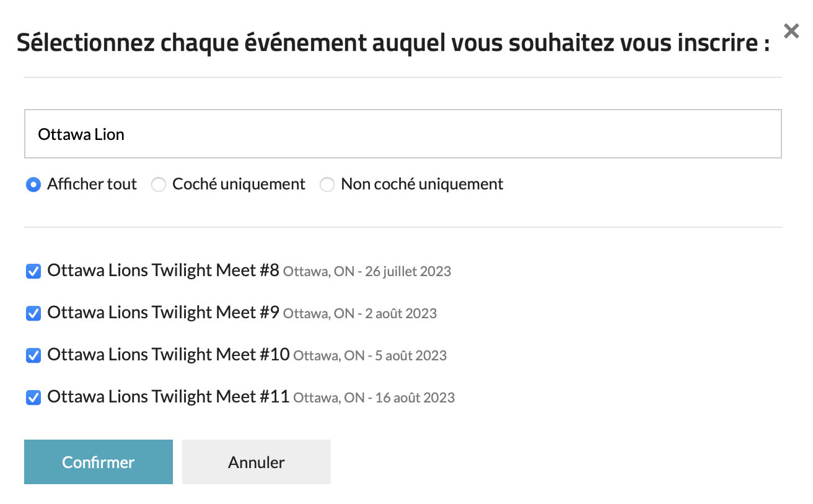This screenshot has height=504, width=813.
Task: Select the 'Non coché uniquement' radio button
Action: 327,185
